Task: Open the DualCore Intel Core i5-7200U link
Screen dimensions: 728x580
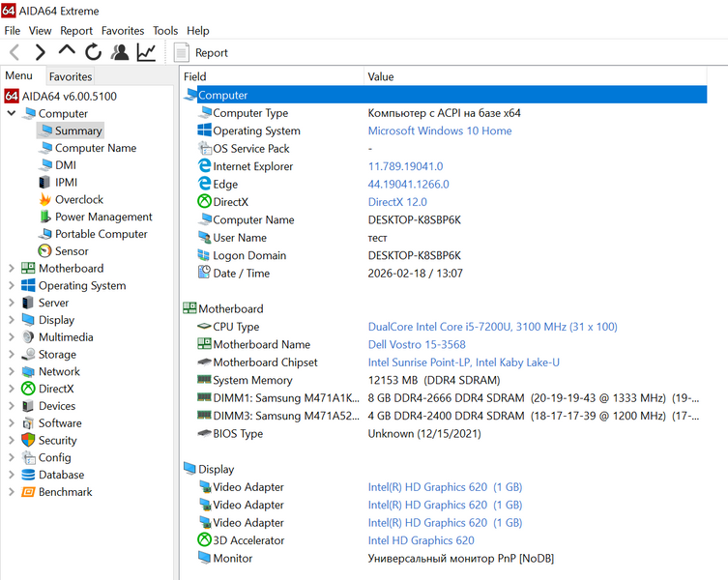Action: click(493, 327)
